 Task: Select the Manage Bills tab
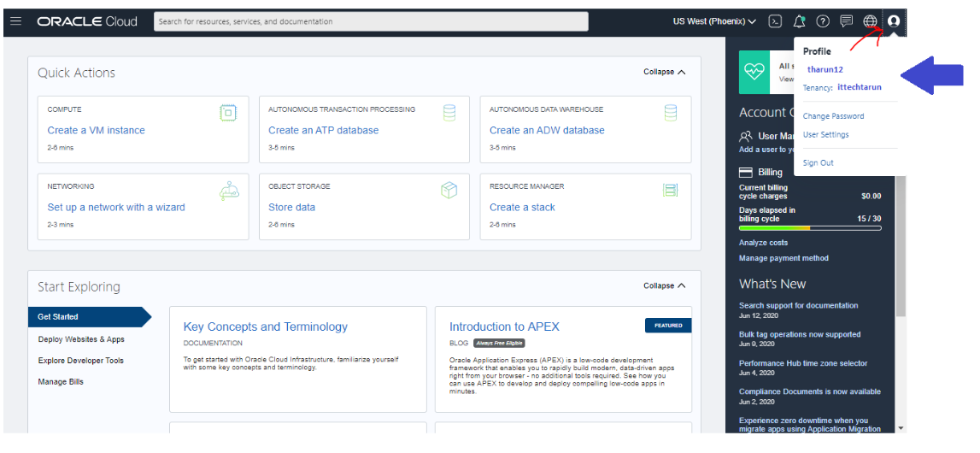pos(61,382)
